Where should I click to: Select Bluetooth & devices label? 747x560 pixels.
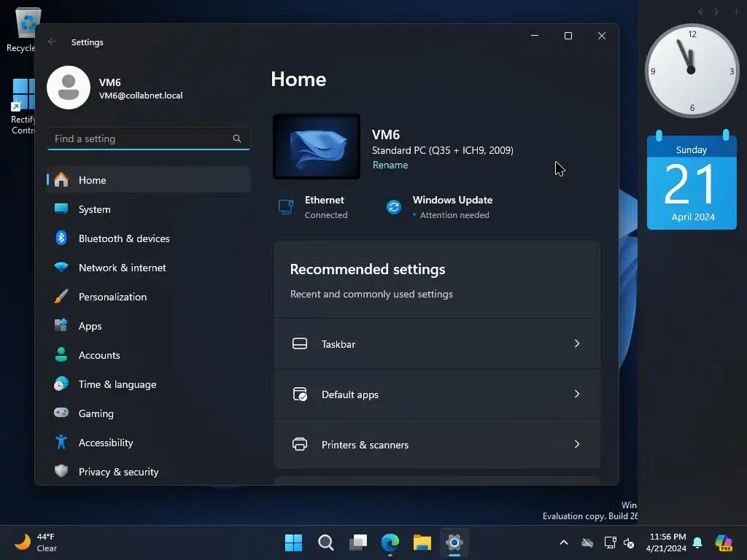[x=124, y=238]
